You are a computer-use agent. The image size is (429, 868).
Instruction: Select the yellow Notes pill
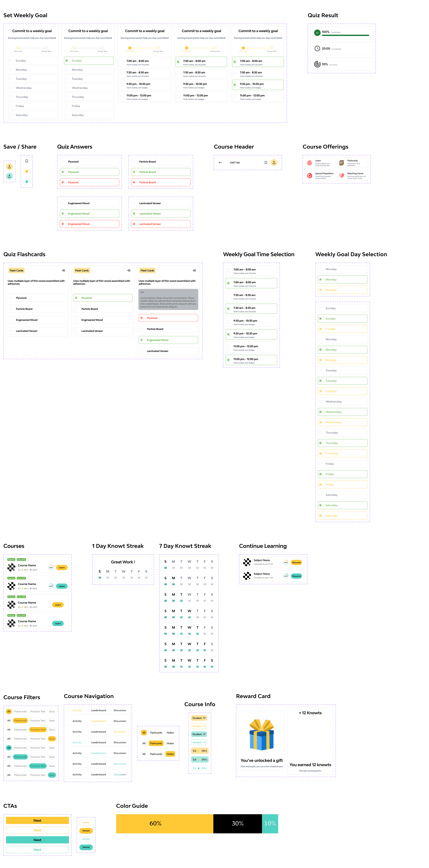170,754
